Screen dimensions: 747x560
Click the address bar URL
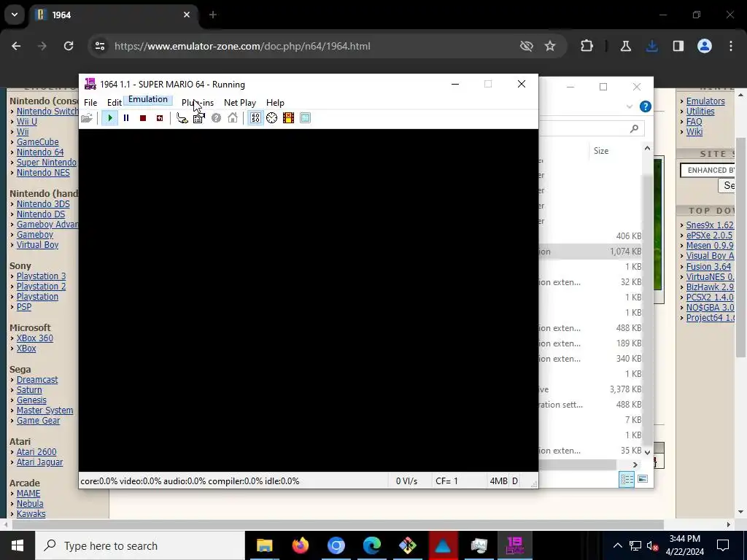pyautogui.click(x=242, y=46)
